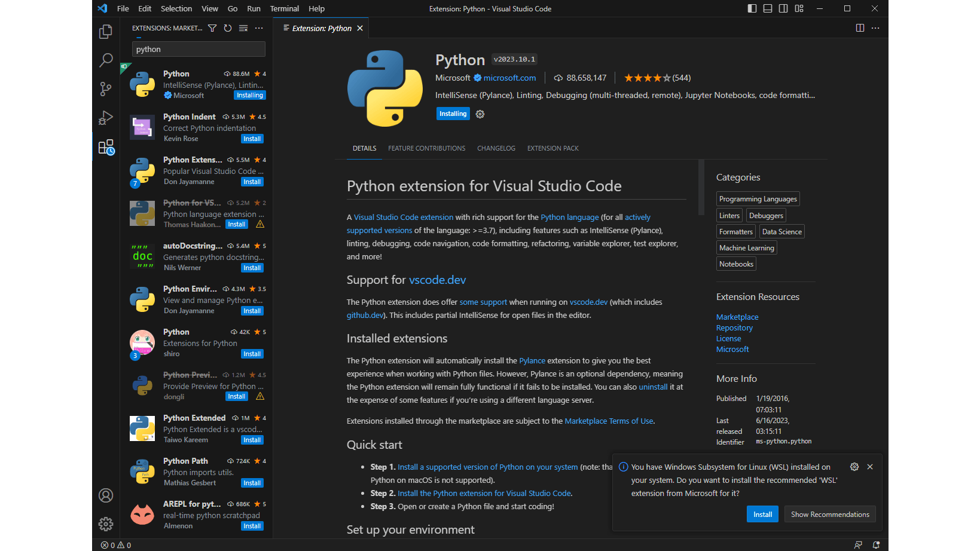Open the Repository link under Extension Resources
This screenshot has width=980, height=551.
click(x=734, y=327)
